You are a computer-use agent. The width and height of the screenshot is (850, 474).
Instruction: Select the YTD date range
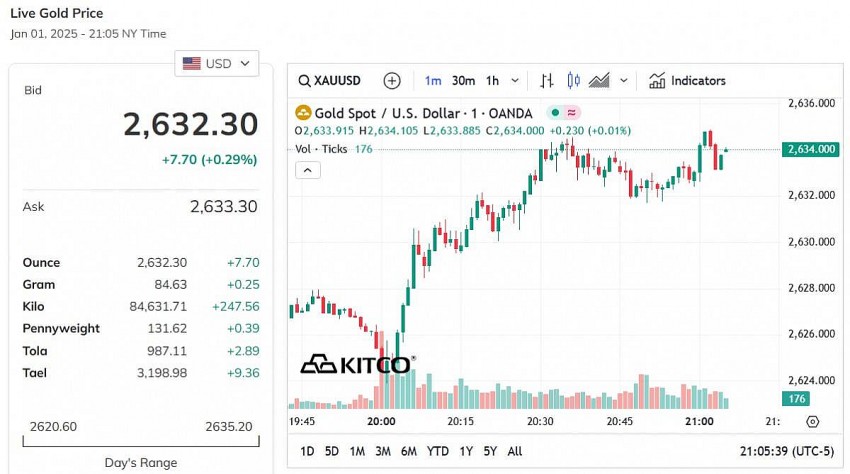(438, 451)
